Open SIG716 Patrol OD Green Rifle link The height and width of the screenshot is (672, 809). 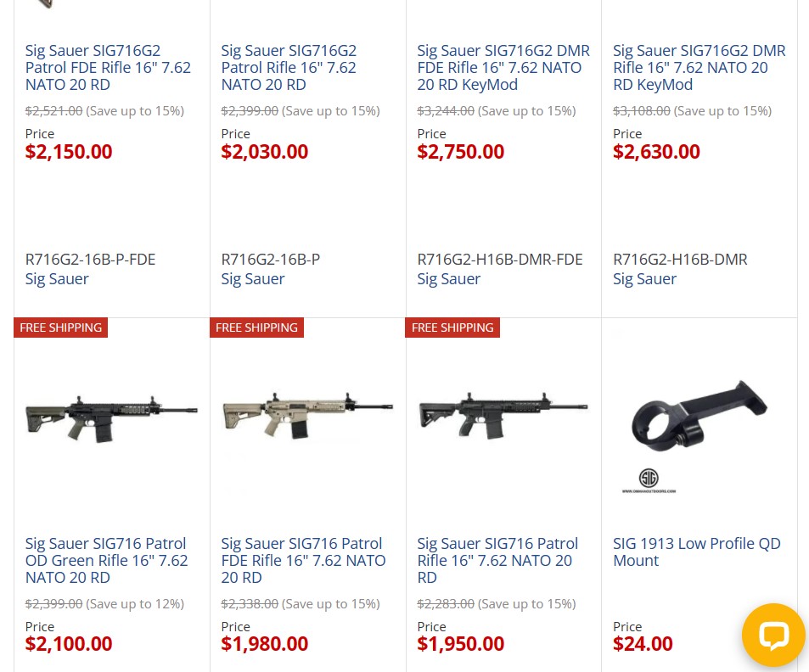pyautogui.click(x=107, y=561)
